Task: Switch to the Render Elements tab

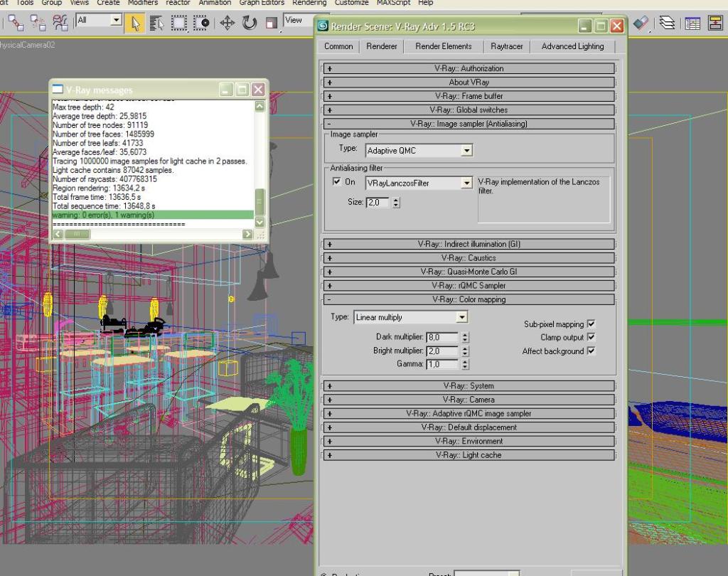Action: 444,46
